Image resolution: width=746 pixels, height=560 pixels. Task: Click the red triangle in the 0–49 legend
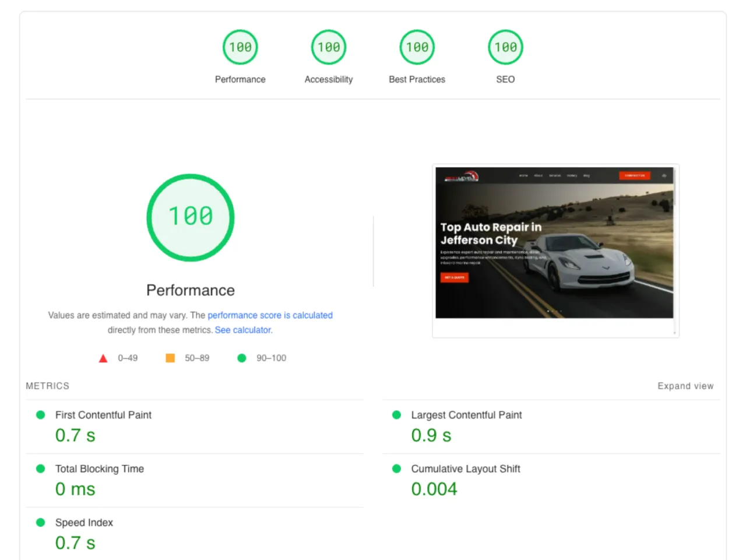[x=103, y=358]
